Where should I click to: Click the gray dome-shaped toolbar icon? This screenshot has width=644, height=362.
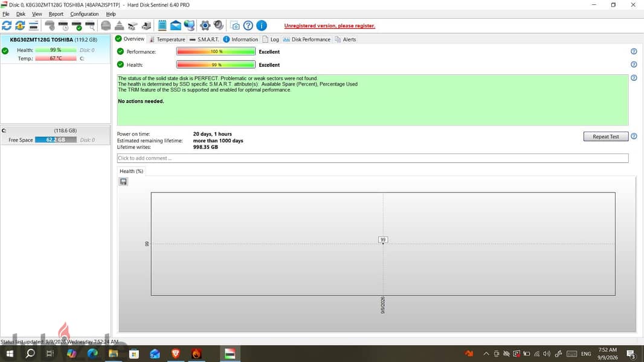click(x=106, y=25)
